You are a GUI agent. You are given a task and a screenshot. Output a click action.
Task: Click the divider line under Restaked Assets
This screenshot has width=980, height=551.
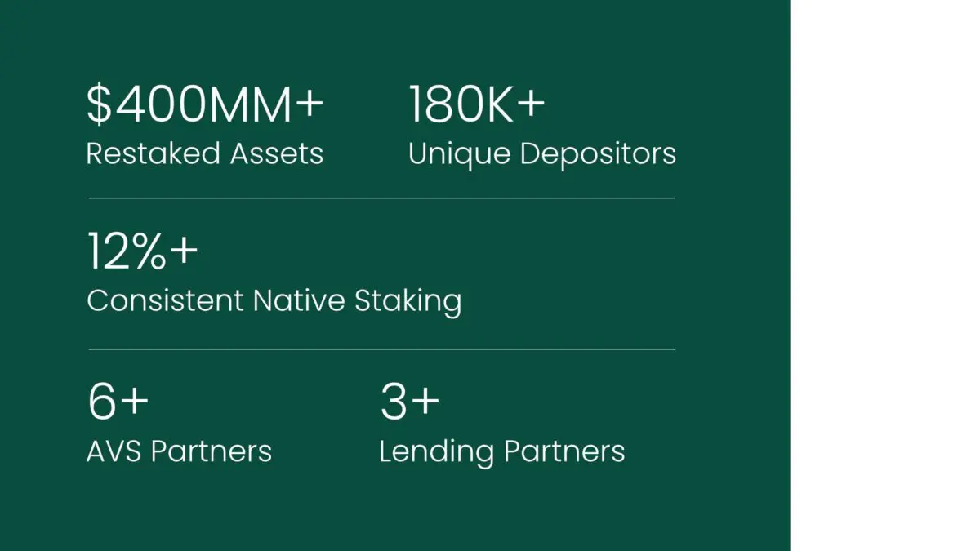pos(381,198)
